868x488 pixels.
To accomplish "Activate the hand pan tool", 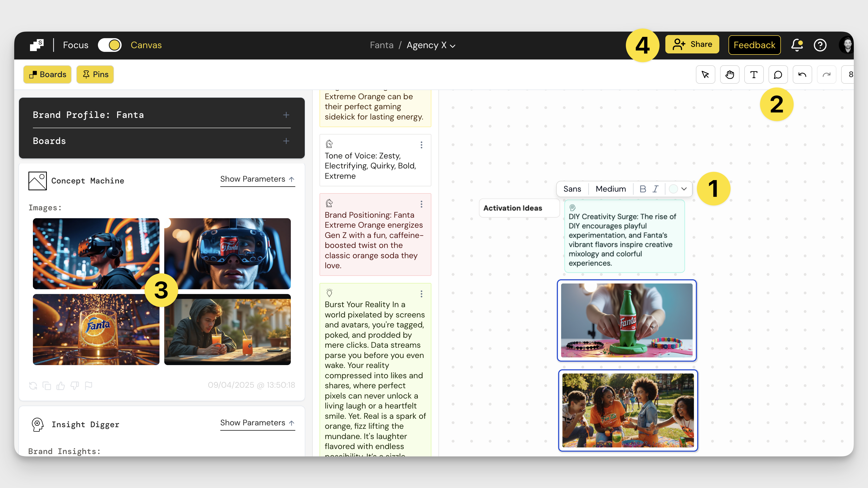I will [730, 74].
